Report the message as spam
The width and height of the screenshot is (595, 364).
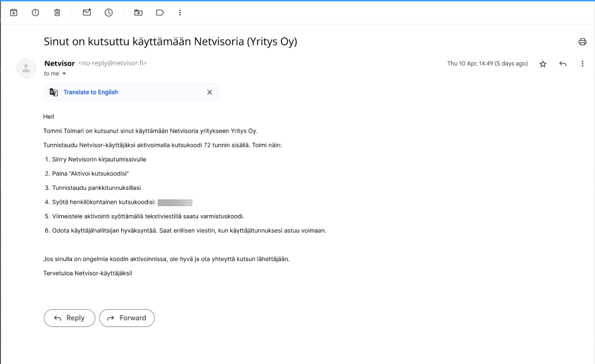tap(35, 13)
